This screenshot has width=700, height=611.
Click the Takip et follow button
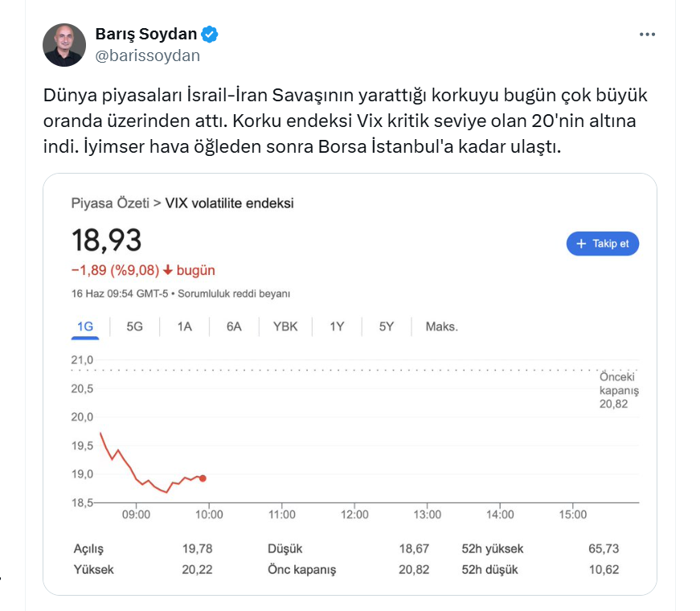click(x=603, y=244)
